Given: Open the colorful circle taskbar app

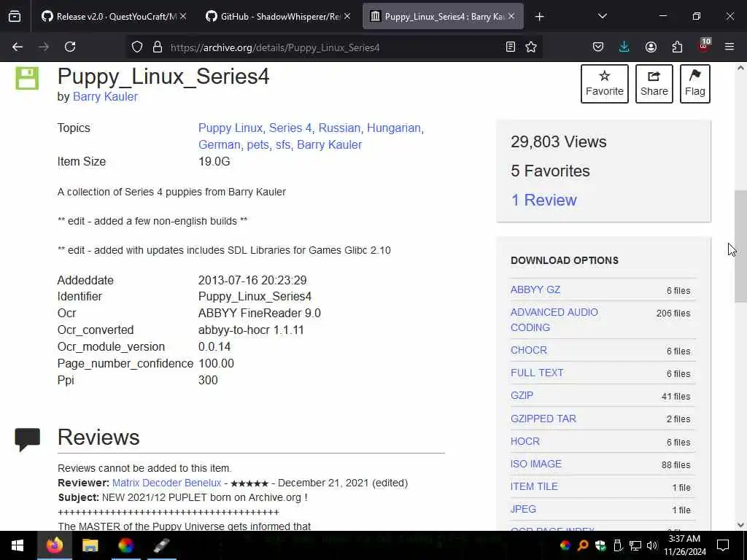Looking at the screenshot, I should pos(125,545).
